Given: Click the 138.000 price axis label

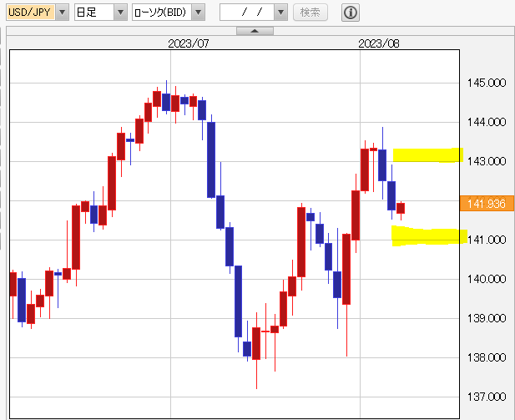Looking at the screenshot, I should (487, 357).
